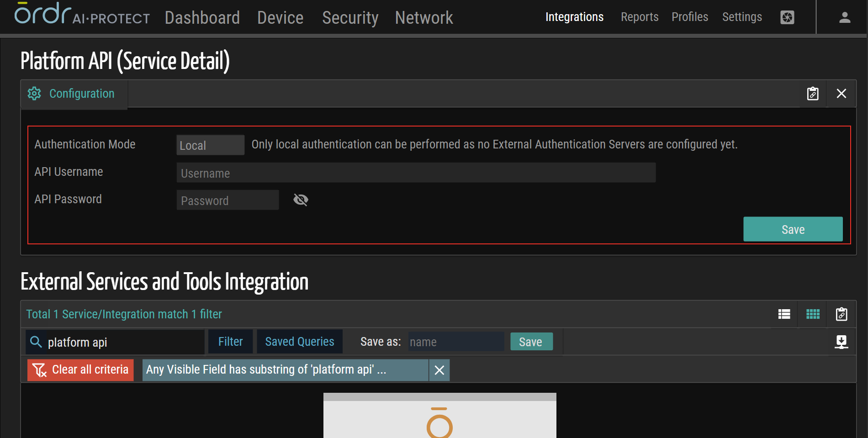Switch to grid view layout

[x=813, y=314]
